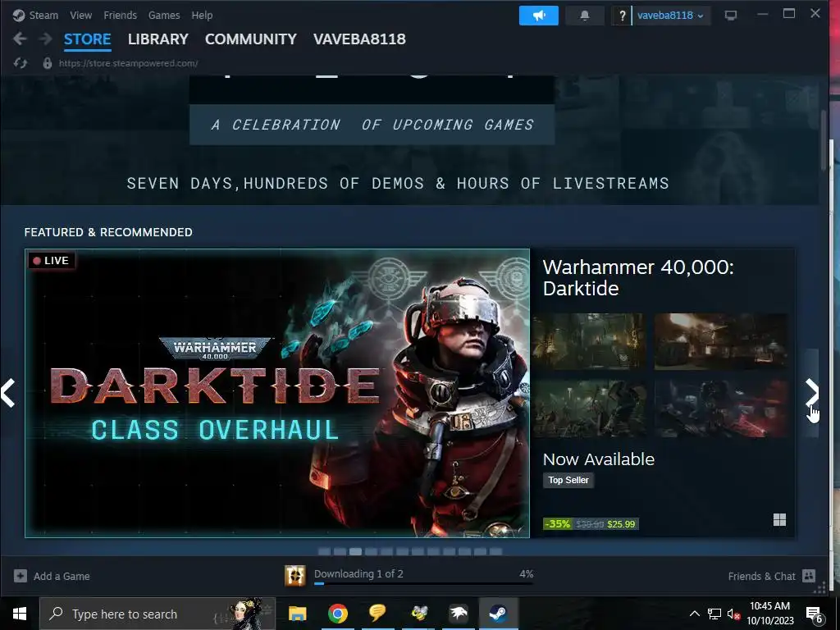Click the store.steampowered.com URL

(x=129, y=63)
